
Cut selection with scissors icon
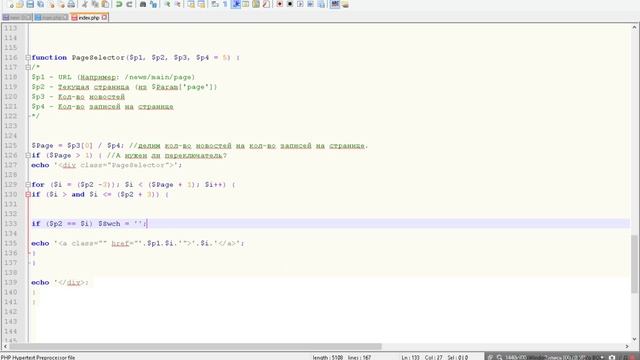point(85,4)
